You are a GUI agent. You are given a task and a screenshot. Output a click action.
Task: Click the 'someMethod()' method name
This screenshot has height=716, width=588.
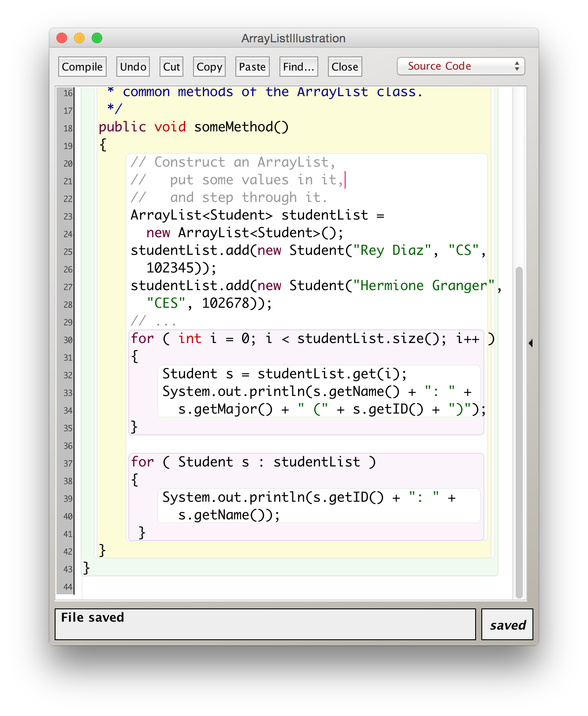(x=242, y=127)
